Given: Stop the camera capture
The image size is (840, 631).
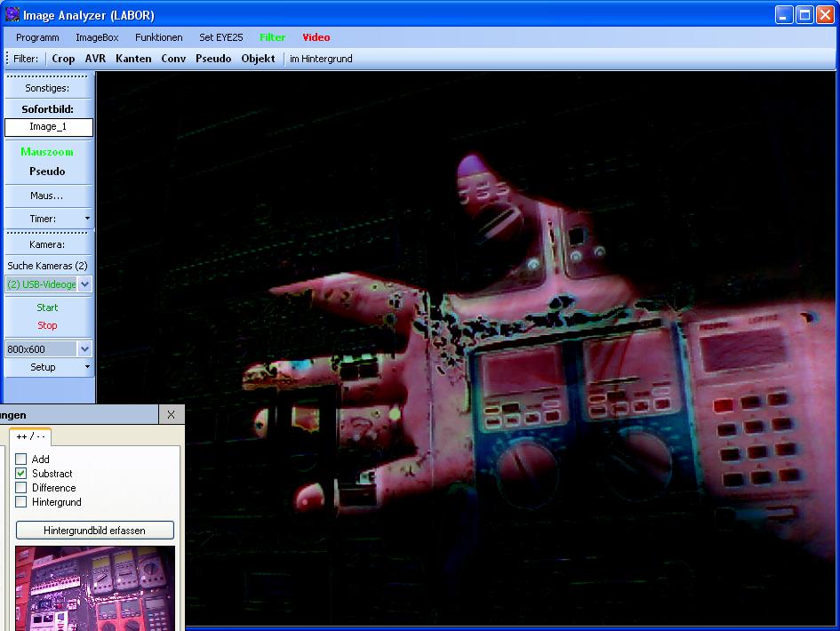Looking at the screenshot, I should click(48, 325).
